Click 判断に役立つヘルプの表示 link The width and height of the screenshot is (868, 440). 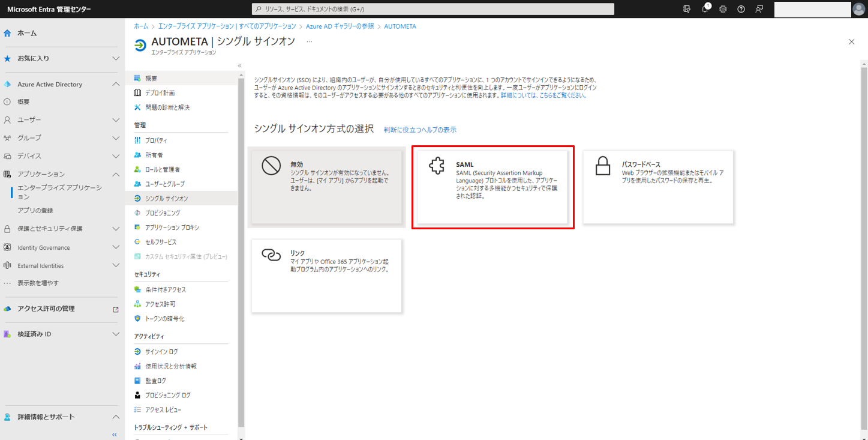pyautogui.click(x=420, y=130)
